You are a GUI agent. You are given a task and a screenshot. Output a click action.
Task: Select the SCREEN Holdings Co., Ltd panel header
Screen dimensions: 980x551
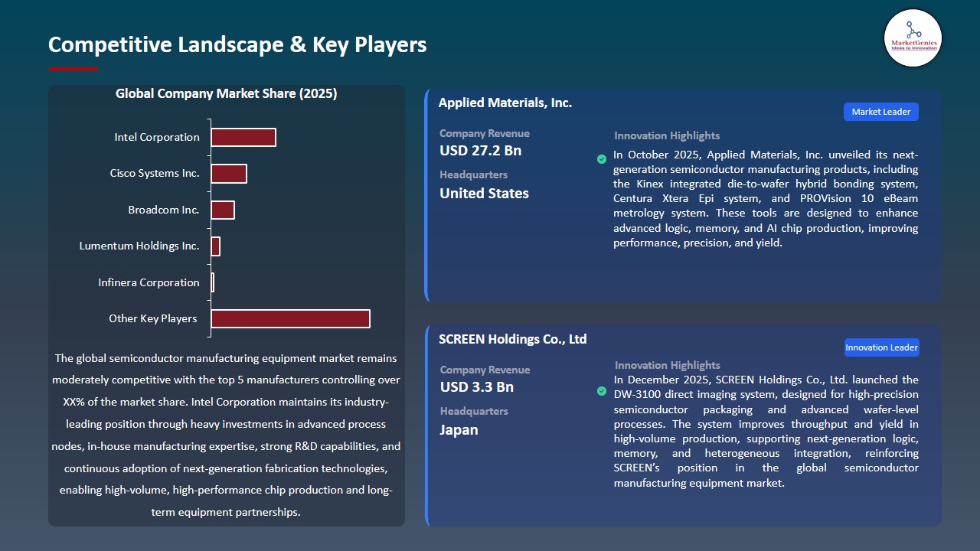click(x=513, y=339)
